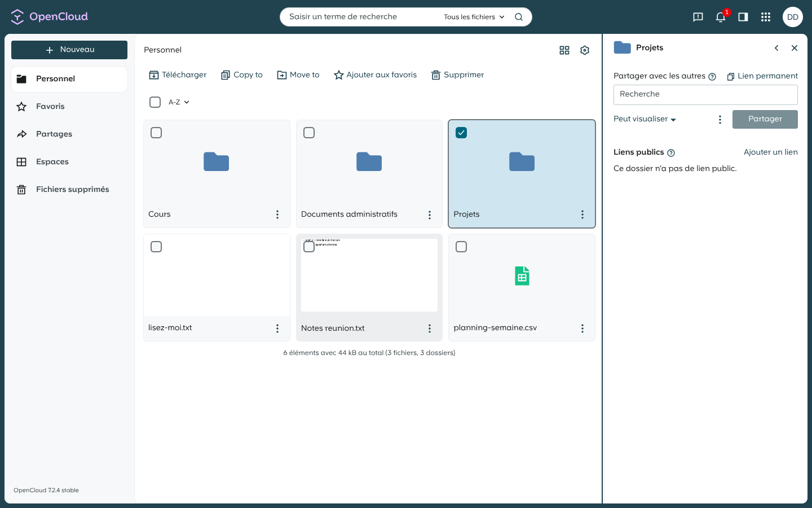Viewport: 812px width, 508px height.
Task: Open the three-dot menu for lisez-moi.txt
Action: pos(277,328)
